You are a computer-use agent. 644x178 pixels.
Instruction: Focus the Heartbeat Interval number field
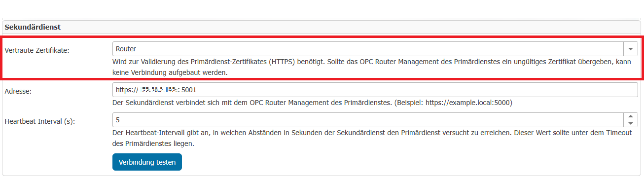click(368, 120)
